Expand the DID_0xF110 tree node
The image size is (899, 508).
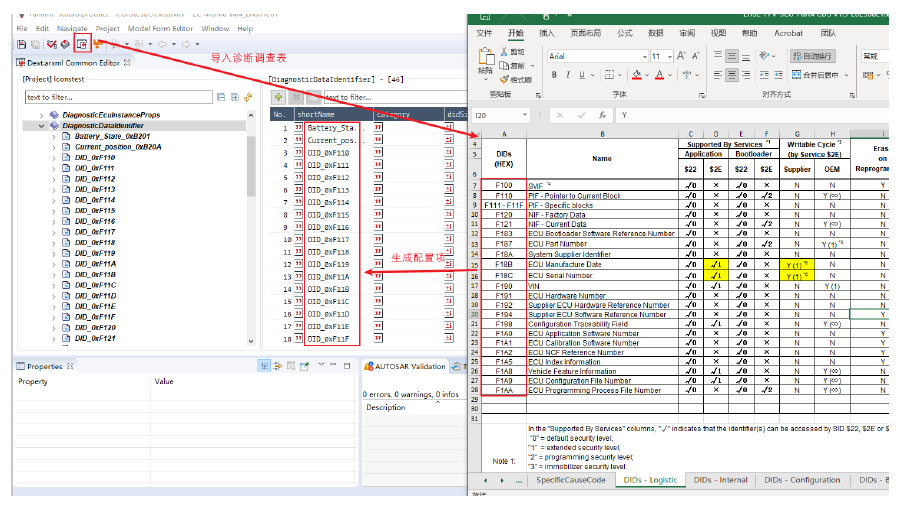[x=54, y=158]
